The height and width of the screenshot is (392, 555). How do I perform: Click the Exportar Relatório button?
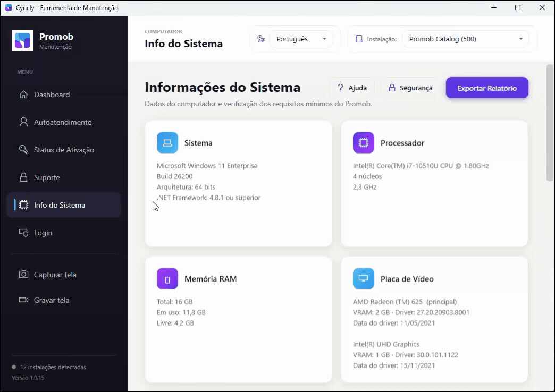pos(487,88)
